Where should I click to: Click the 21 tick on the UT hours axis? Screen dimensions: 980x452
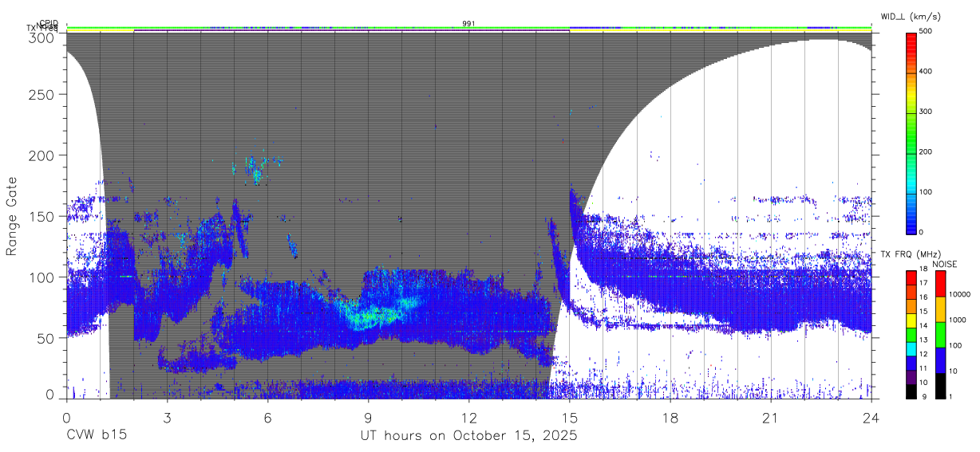pyautogui.click(x=771, y=419)
